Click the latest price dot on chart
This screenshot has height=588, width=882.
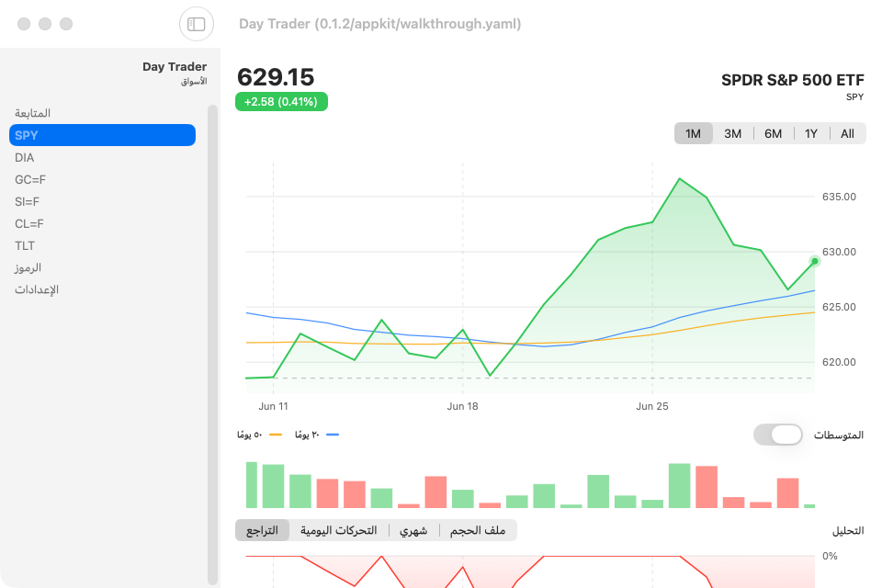tap(815, 261)
